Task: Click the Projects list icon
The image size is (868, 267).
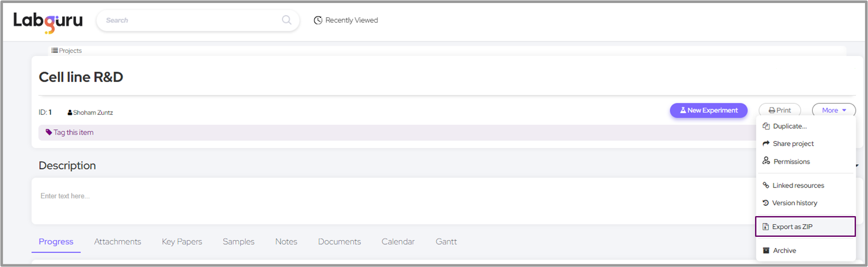Action: click(x=55, y=50)
